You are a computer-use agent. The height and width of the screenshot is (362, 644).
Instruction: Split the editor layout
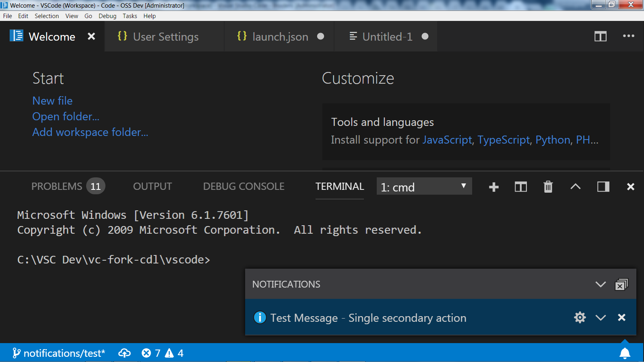pos(600,37)
